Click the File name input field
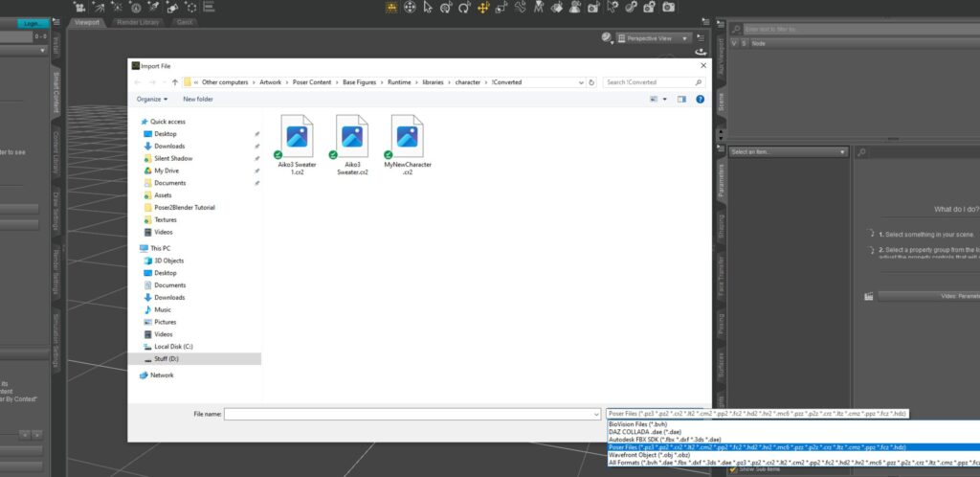 pyautogui.click(x=408, y=414)
